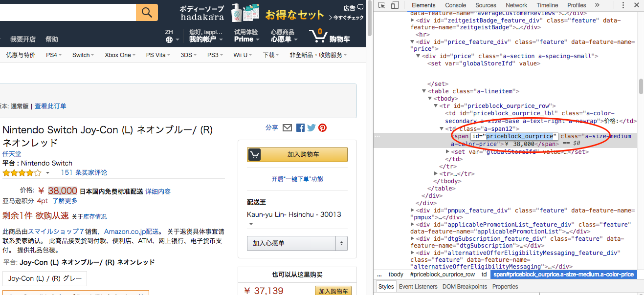Click the DevTools inspect element cursor icon
Viewport: 644px width, 295px height.
[x=382, y=5]
